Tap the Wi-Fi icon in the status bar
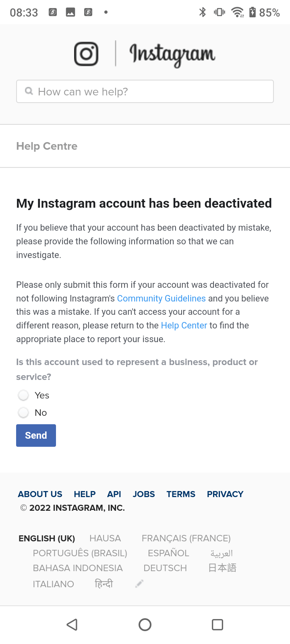This screenshot has height=644, width=290. pyautogui.click(x=237, y=12)
